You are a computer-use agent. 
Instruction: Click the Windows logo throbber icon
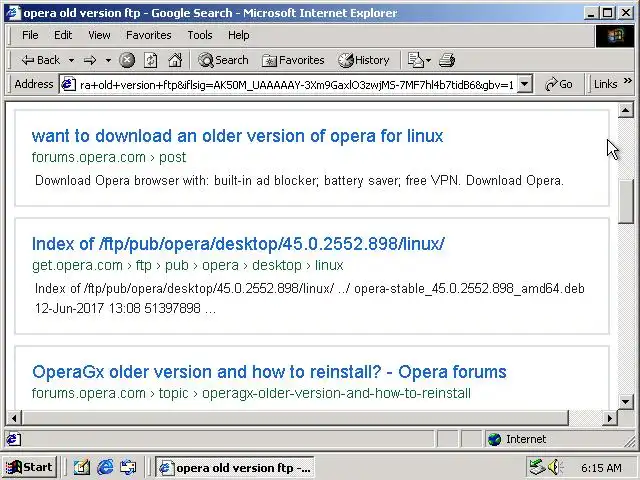[x=616, y=36]
